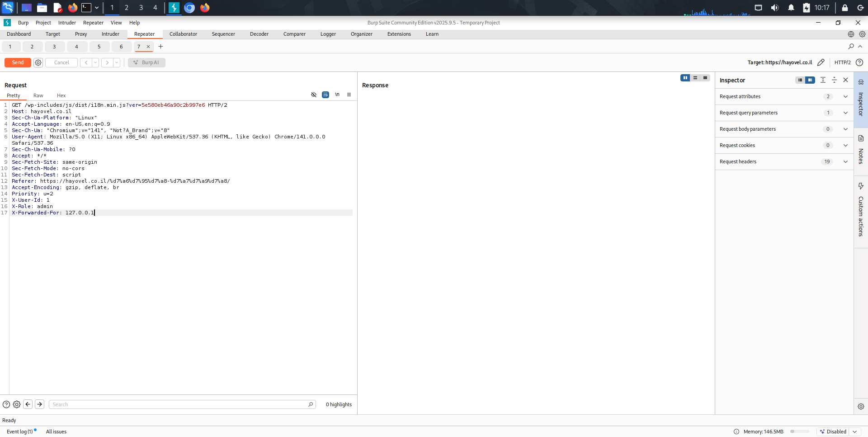The height and width of the screenshot is (437, 868).
Task: Open the Project menu
Action: [43, 23]
